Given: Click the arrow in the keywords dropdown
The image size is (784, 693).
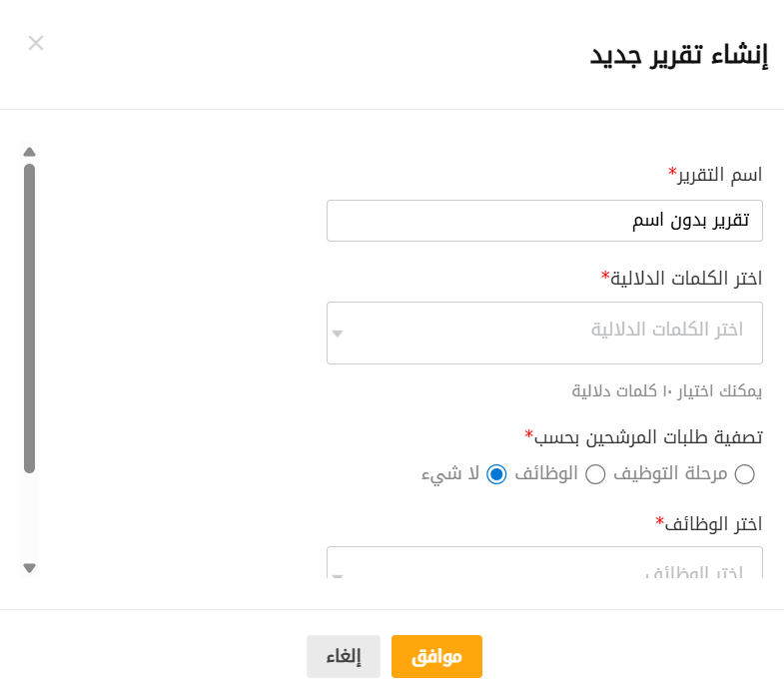Looking at the screenshot, I should 338,334.
